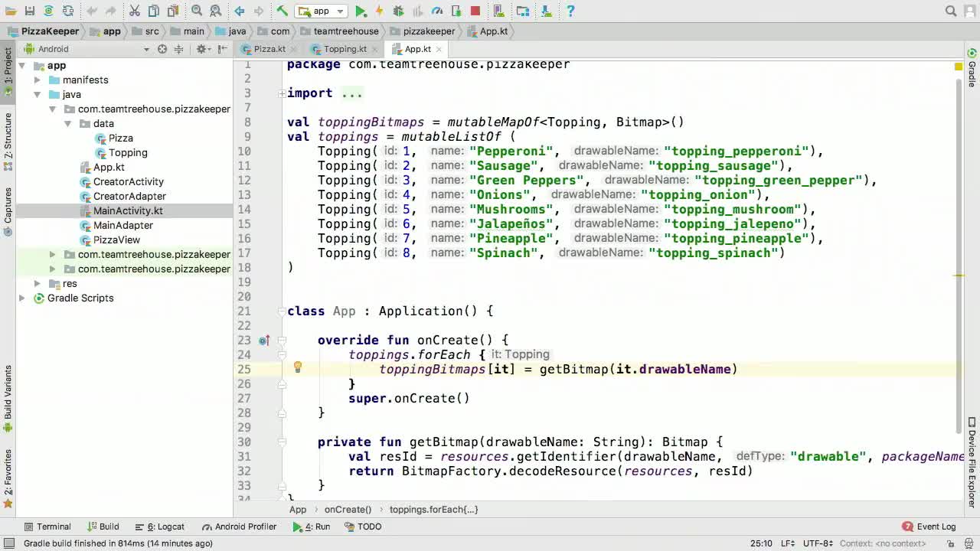
Task: Select CreatorActivity in the project tree
Action: tap(129, 182)
